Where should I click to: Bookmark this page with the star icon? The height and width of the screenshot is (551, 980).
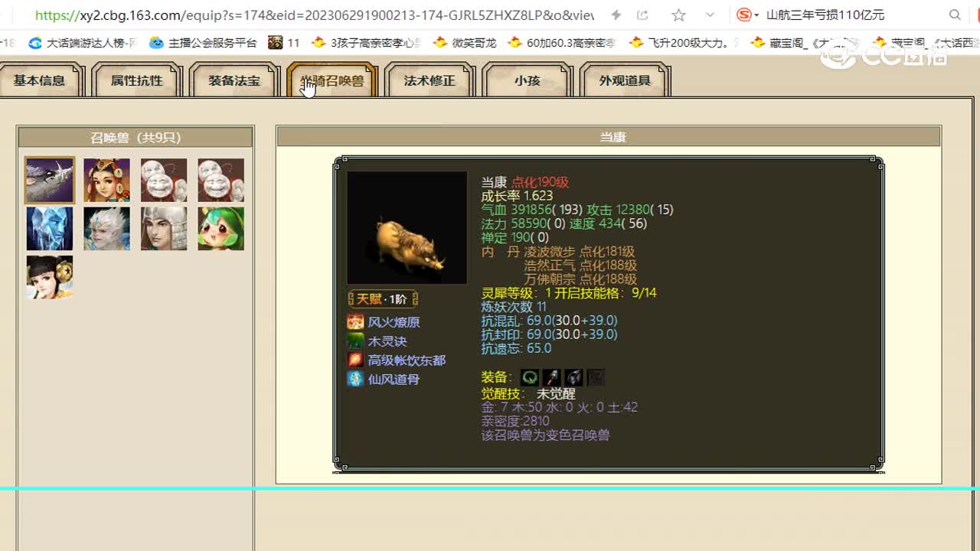pyautogui.click(x=678, y=15)
